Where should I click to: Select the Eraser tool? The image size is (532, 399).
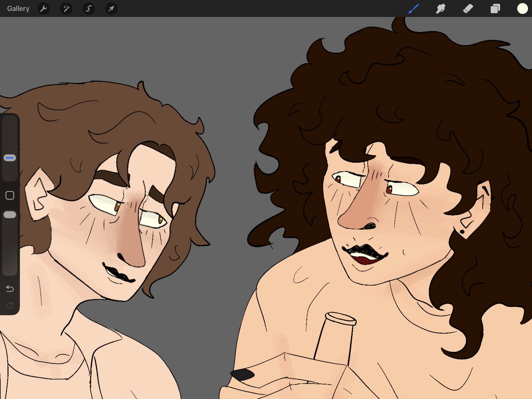468,8
